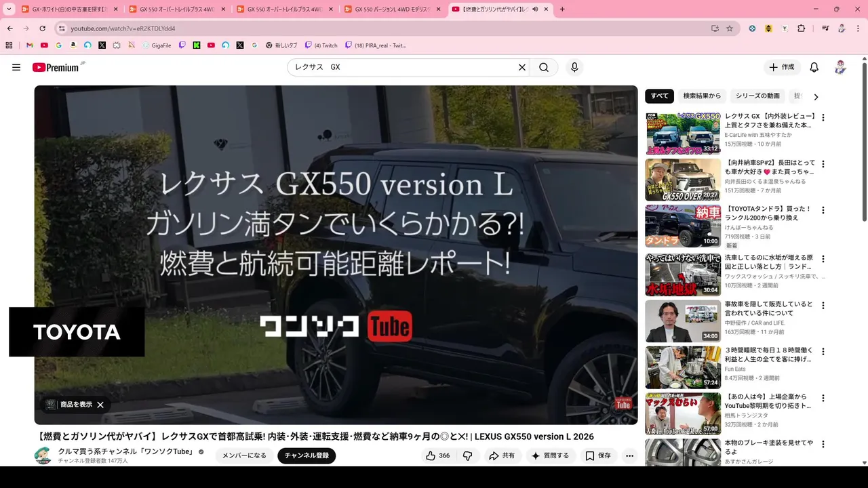
Task: Open the YouTube account avatar menu
Action: pos(840,67)
